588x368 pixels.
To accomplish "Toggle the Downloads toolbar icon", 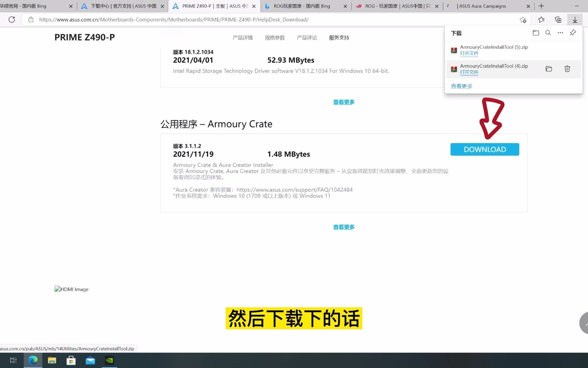I will [575, 20].
